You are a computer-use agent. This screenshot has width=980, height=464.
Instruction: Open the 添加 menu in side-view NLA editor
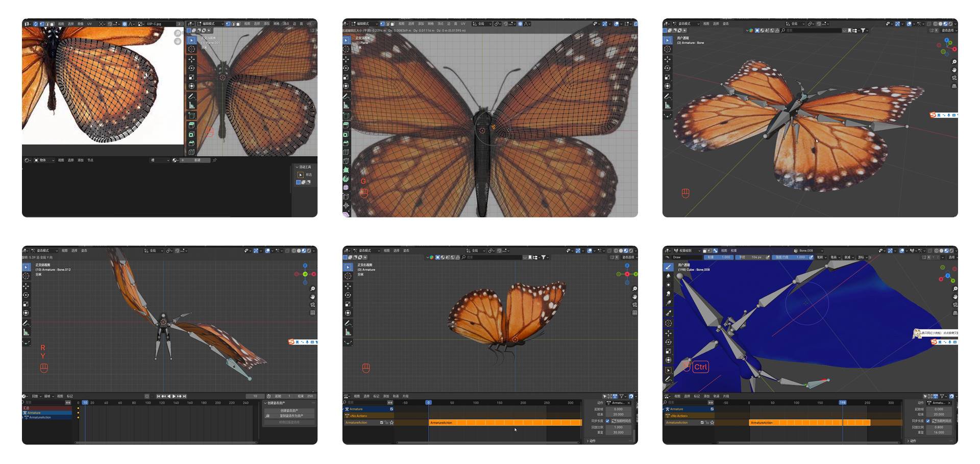[386, 396]
